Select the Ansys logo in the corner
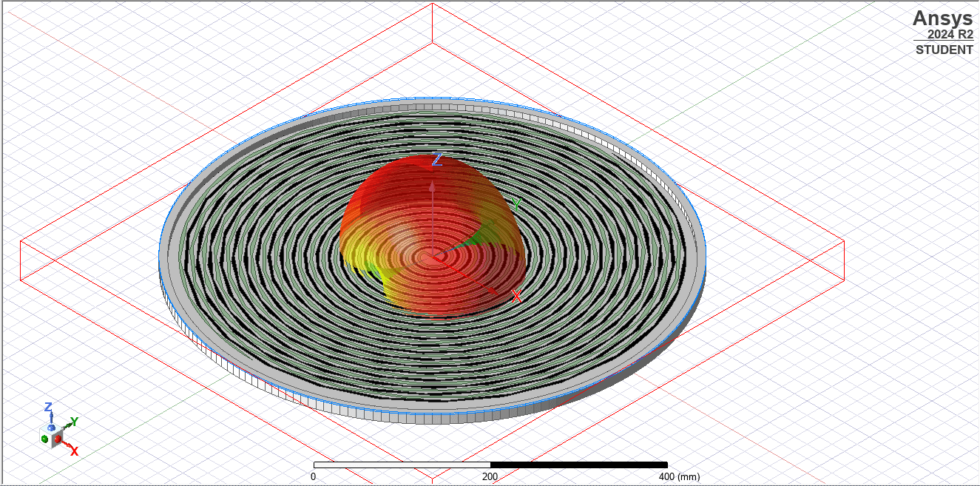This screenshot has width=980, height=486. pyautogui.click(x=942, y=18)
